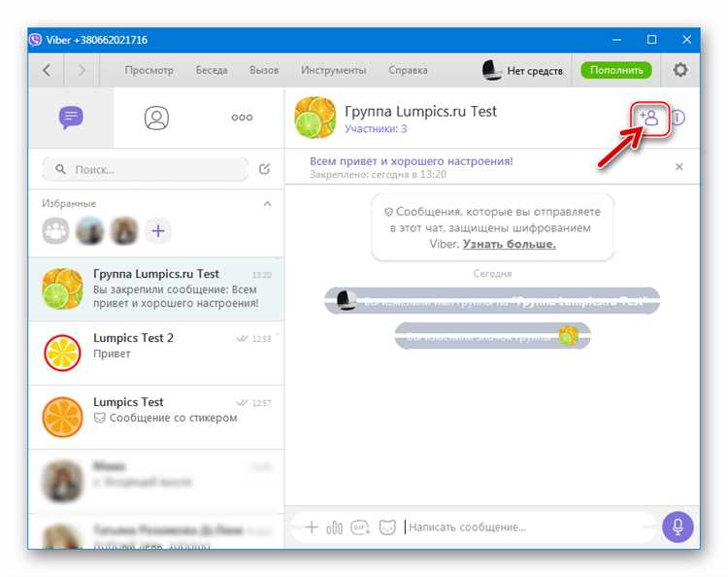Open the Инструменты menu
The height and width of the screenshot is (577, 728).
coord(333,70)
